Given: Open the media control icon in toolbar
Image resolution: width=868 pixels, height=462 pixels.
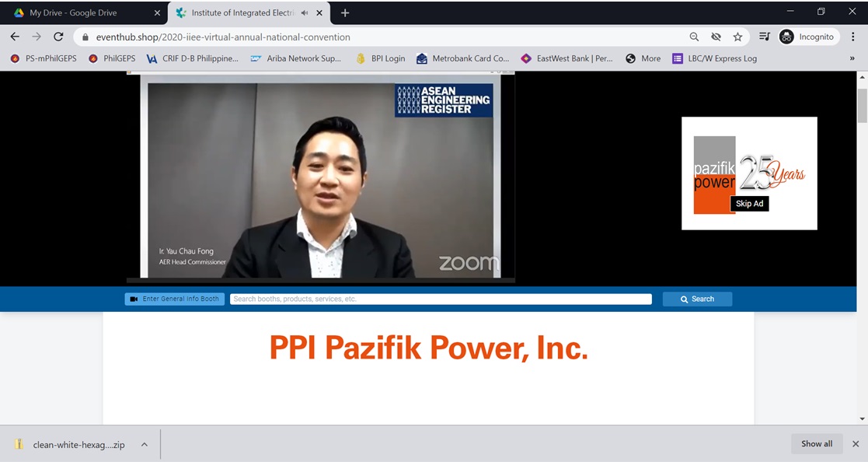Looking at the screenshot, I should (x=764, y=37).
